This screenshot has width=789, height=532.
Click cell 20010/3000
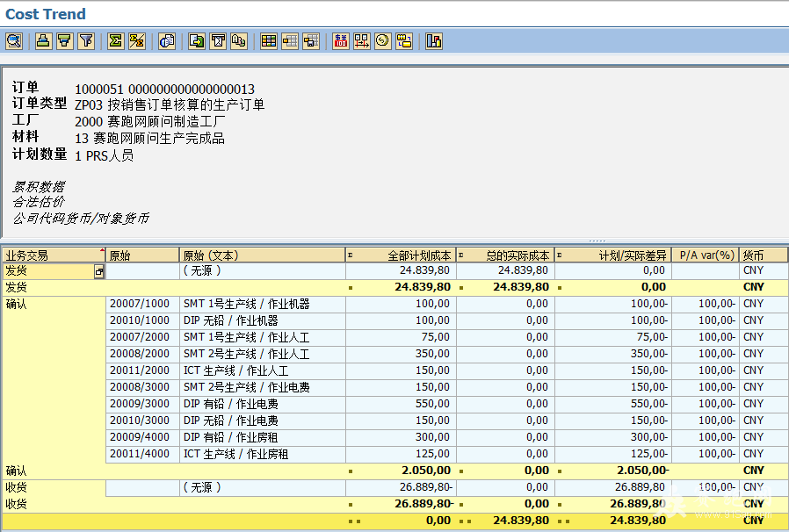coord(142,420)
